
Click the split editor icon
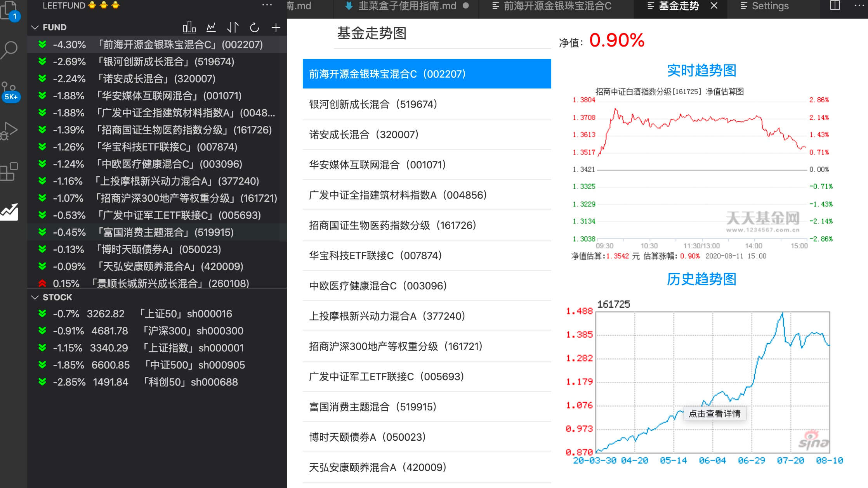(x=835, y=6)
